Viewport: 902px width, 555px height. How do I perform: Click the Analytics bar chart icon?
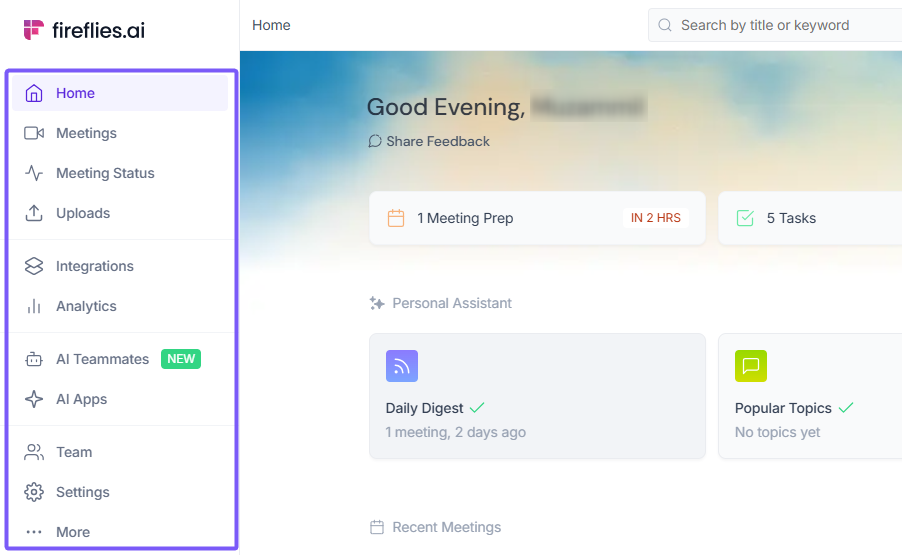click(x=34, y=306)
